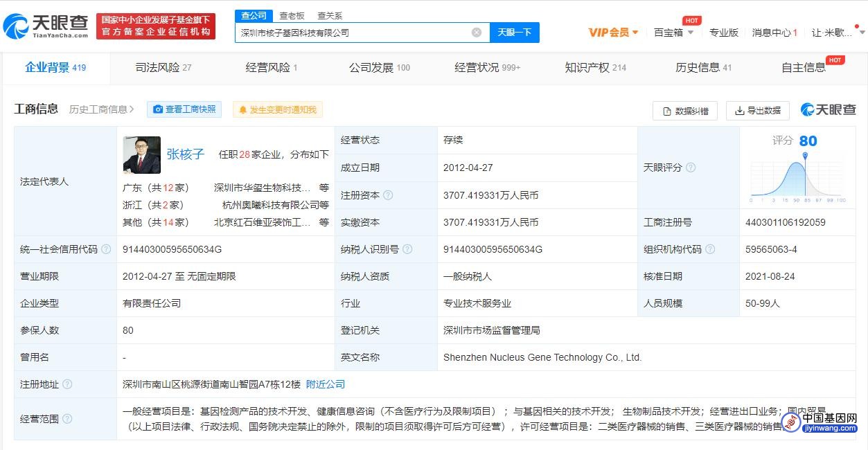The width and height of the screenshot is (868, 450).
Task: Click the help icon next to 注册资本
Action: [388, 195]
